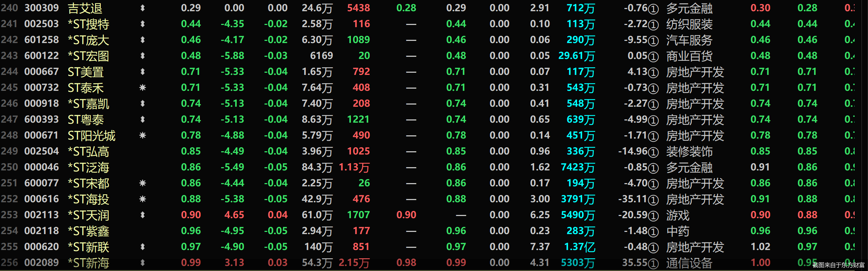Click the marker icon beside *ST新联
The height and width of the screenshot is (271, 868).
click(x=142, y=247)
